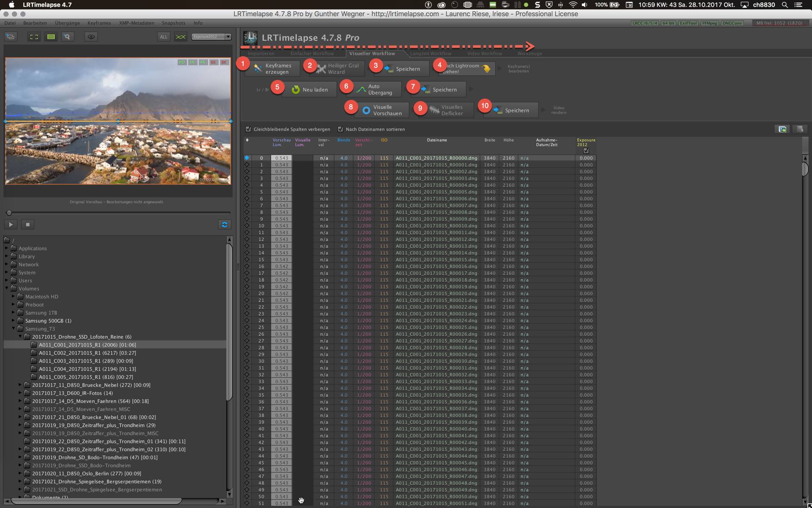Click the Speichern button at step 3

(x=403, y=69)
